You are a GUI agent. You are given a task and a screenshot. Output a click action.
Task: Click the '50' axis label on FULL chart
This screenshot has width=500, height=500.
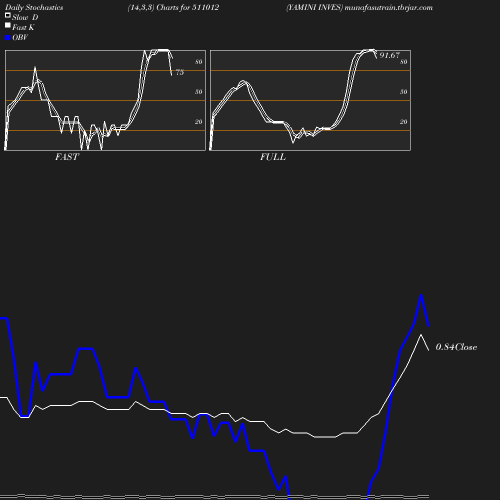404,92
